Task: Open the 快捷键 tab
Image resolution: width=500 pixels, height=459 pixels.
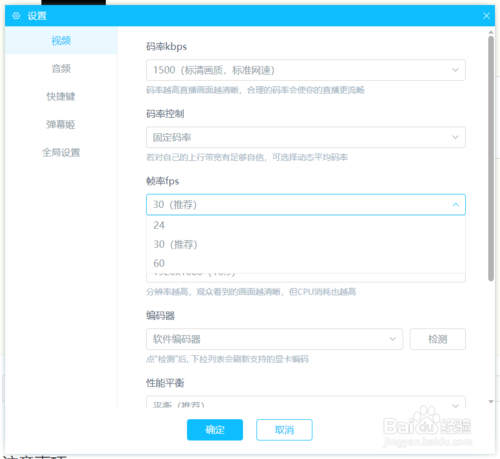Action: pos(61,97)
